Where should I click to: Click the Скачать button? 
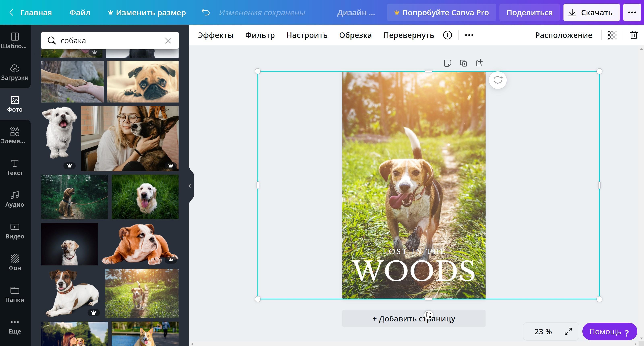[x=591, y=12]
